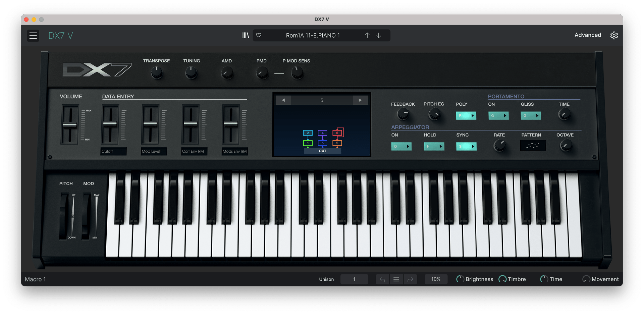Image resolution: width=644 pixels, height=314 pixels.
Task: Select next algorithm with right arrow
Action: point(360,100)
